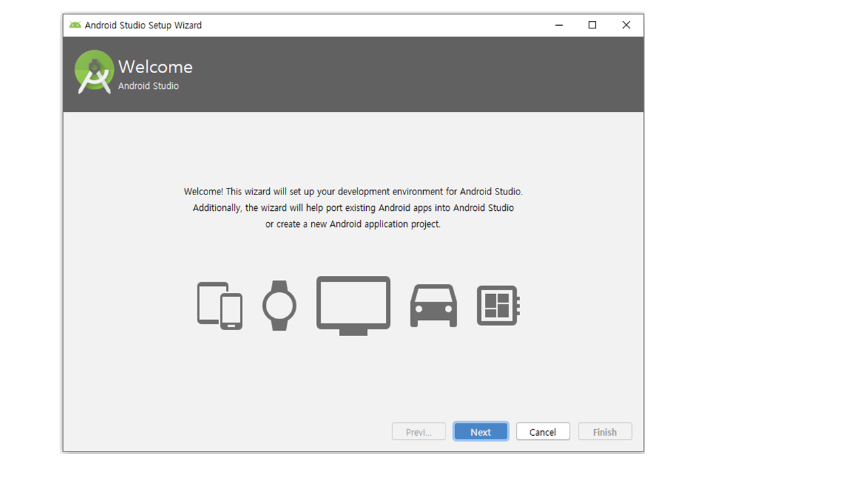Click the Wear OS watch icon
This screenshot has width=868, height=488.
point(279,306)
